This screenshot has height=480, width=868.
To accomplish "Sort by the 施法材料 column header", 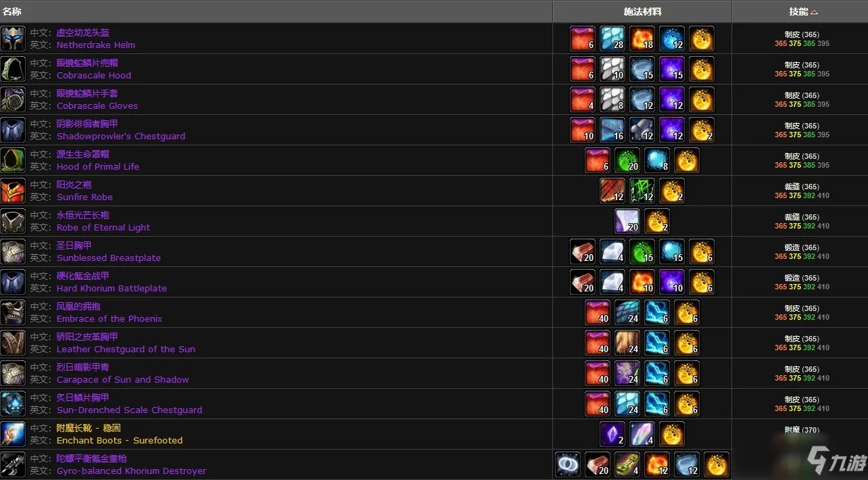I will 642,11.
